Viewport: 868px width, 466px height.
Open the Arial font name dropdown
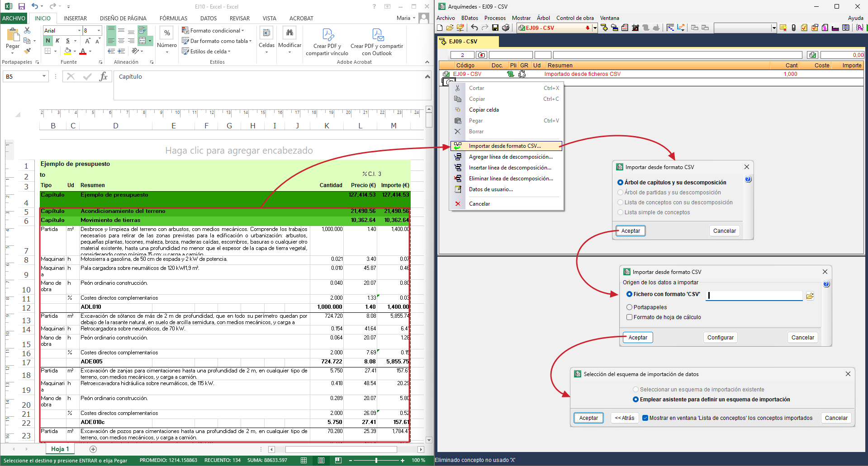(79, 30)
